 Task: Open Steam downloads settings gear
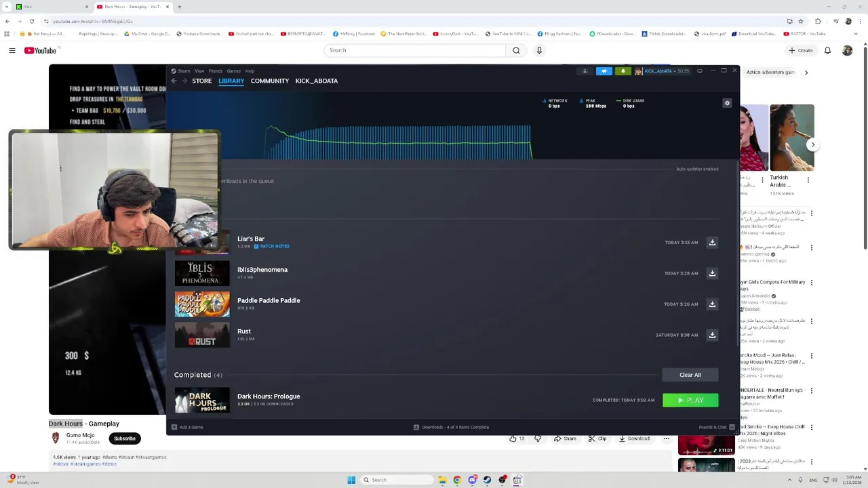(x=727, y=103)
